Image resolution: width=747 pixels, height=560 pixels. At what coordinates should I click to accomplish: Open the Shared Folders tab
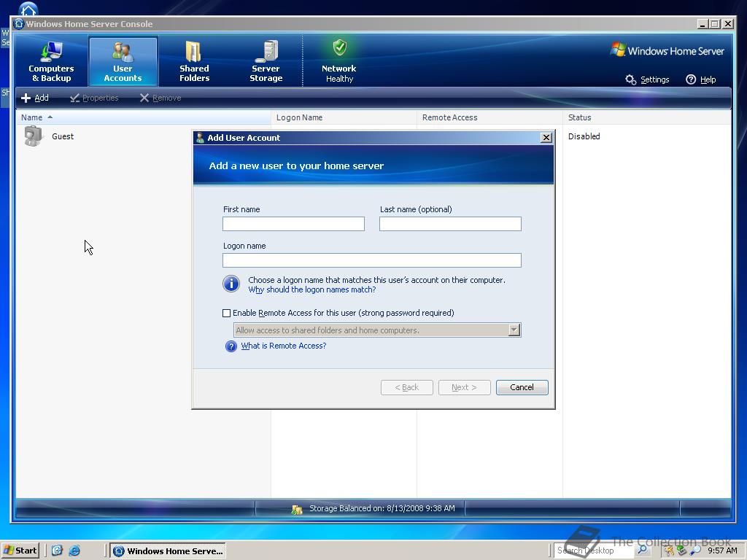point(194,61)
